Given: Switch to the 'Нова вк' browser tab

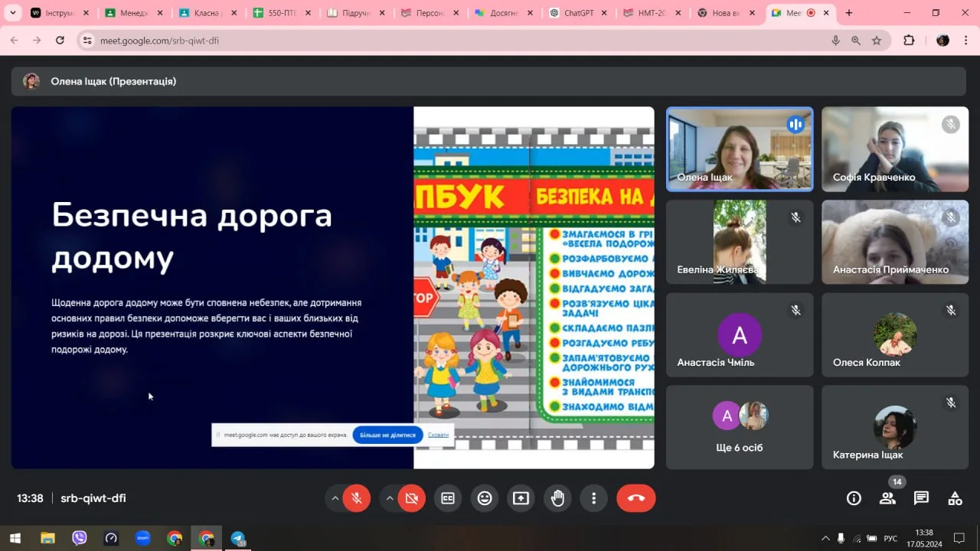Looking at the screenshot, I should point(727,13).
